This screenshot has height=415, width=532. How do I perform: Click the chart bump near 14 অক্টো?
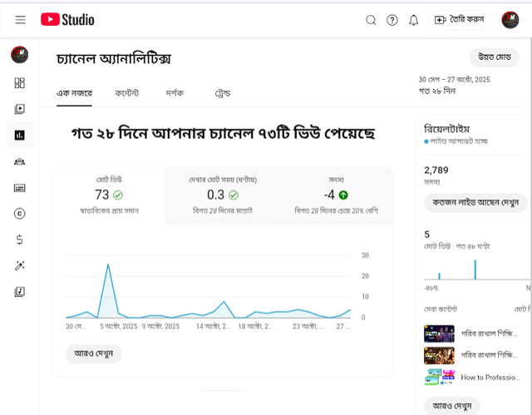(x=224, y=301)
